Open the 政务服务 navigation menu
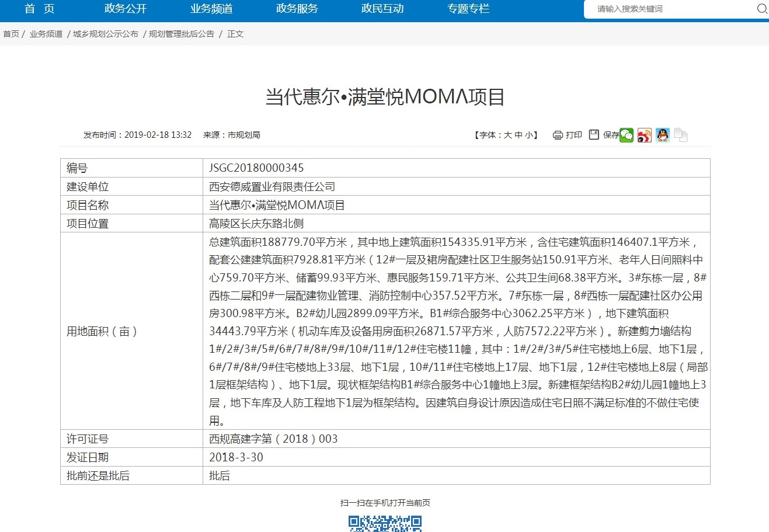Image resolution: width=769 pixels, height=532 pixels. click(297, 9)
